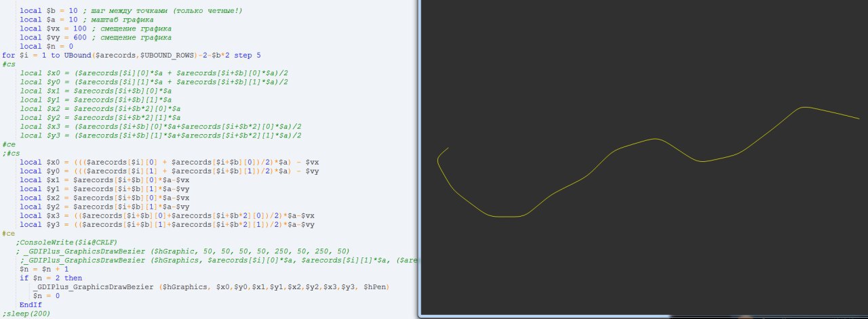The height and width of the screenshot is (319, 868).
Task: Click the 'EndIf' keyword
Action: coord(31,305)
